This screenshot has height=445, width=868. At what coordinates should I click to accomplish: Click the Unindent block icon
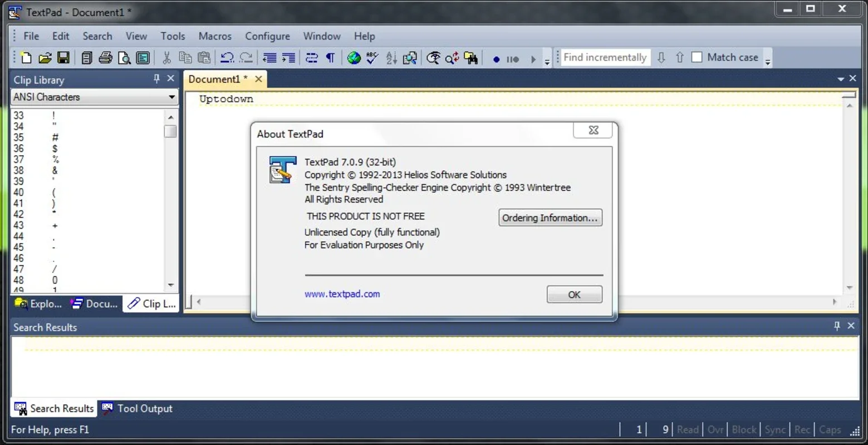pos(269,58)
